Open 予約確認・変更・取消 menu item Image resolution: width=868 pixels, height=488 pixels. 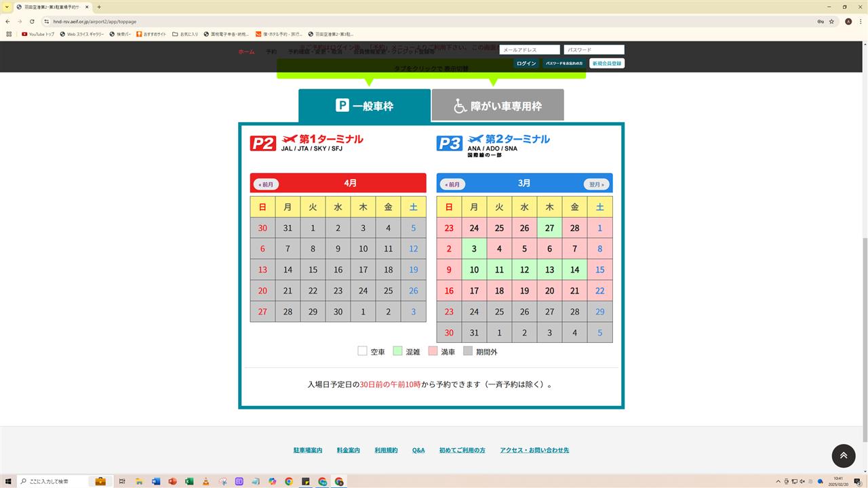315,52
